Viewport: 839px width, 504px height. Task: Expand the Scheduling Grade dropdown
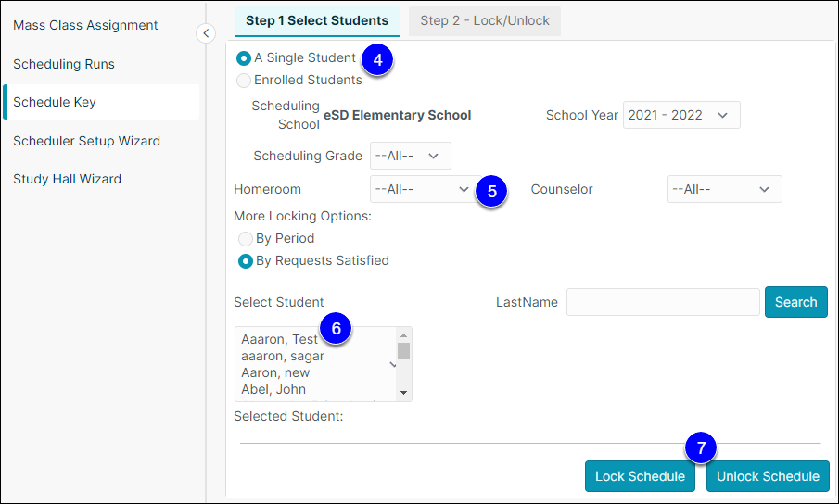411,156
